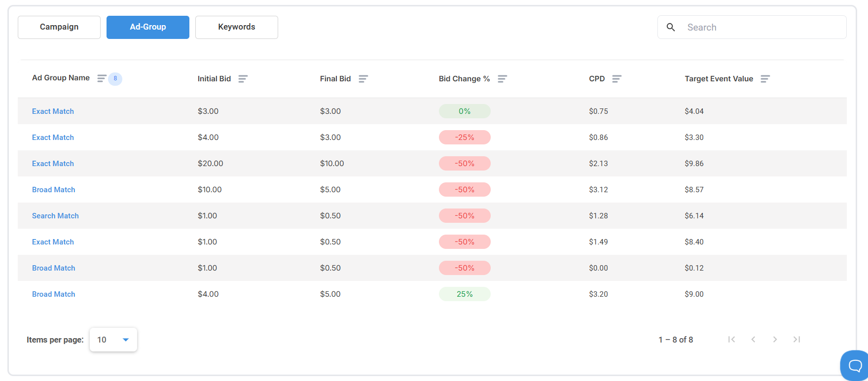Select the Ad-Group tab

click(148, 27)
